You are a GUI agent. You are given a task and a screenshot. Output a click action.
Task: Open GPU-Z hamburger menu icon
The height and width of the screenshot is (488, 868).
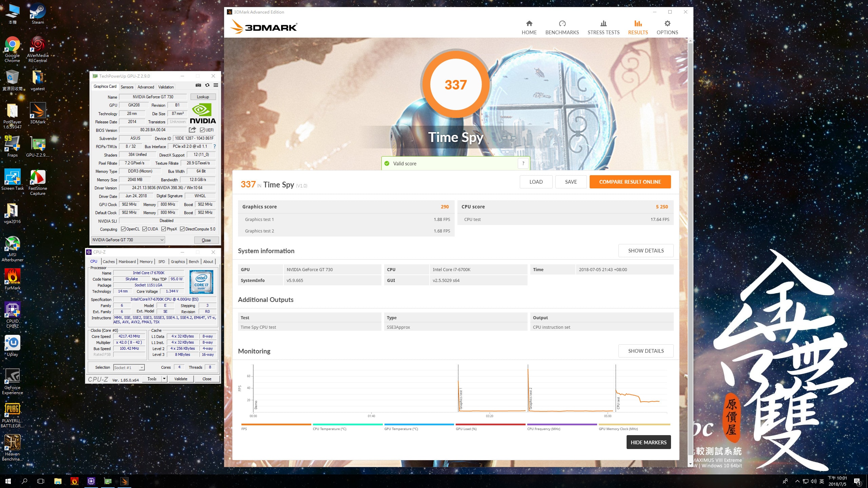coord(216,85)
